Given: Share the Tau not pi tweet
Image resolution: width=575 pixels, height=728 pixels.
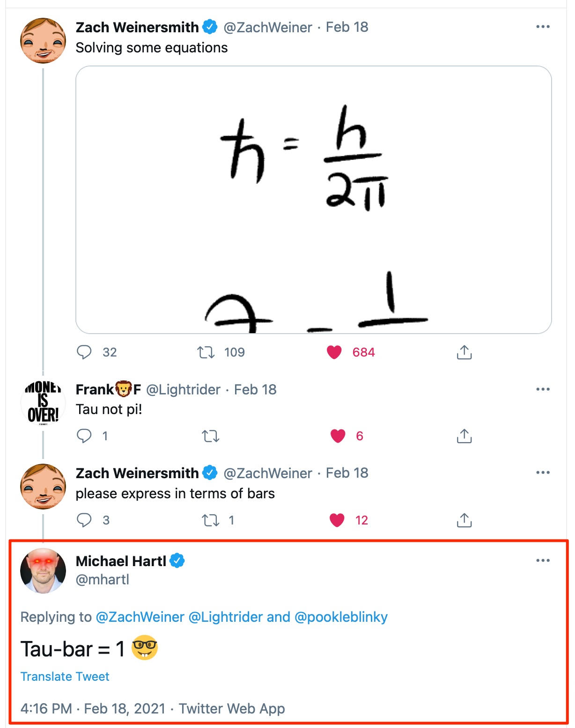Looking at the screenshot, I should click(464, 436).
